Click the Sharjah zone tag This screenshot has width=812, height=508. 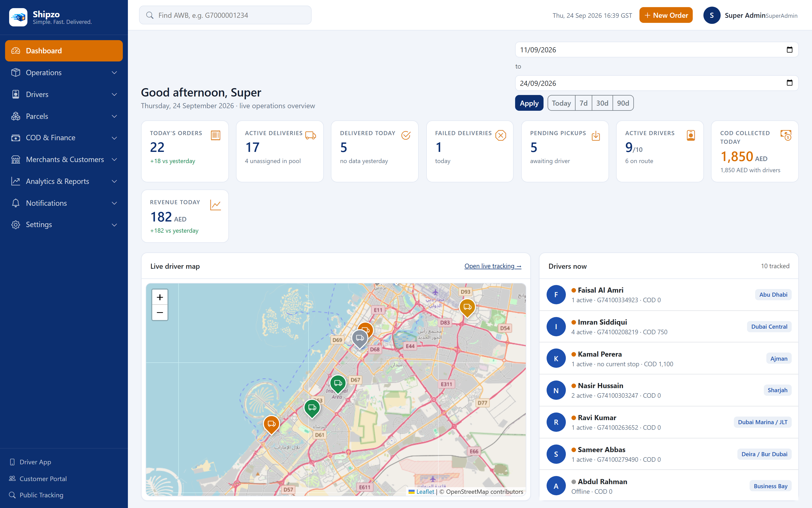[777, 390]
